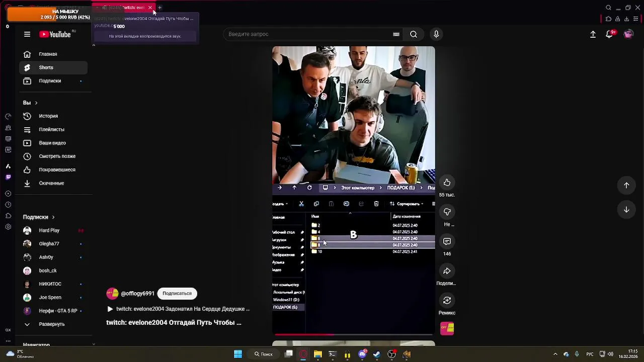Like the Short with thumbs up
The image size is (644, 362).
[x=447, y=183]
